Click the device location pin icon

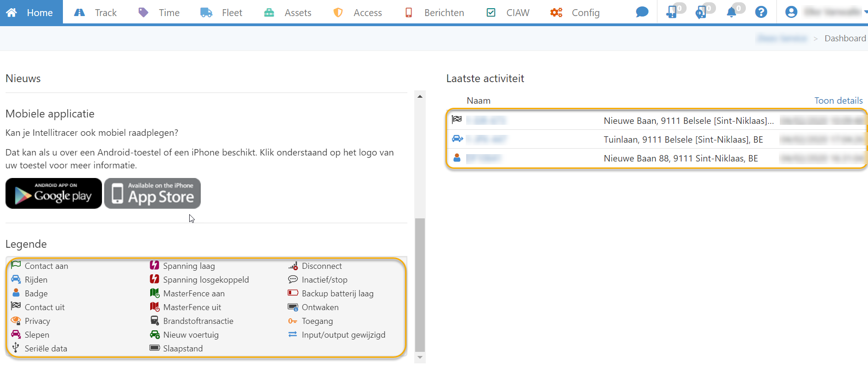[700, 12]
